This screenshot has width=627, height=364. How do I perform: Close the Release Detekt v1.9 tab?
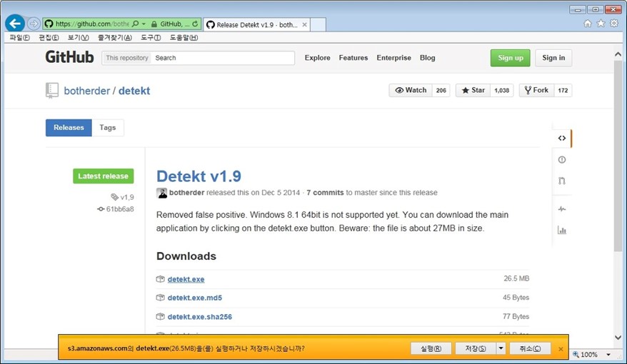(304, 25)
